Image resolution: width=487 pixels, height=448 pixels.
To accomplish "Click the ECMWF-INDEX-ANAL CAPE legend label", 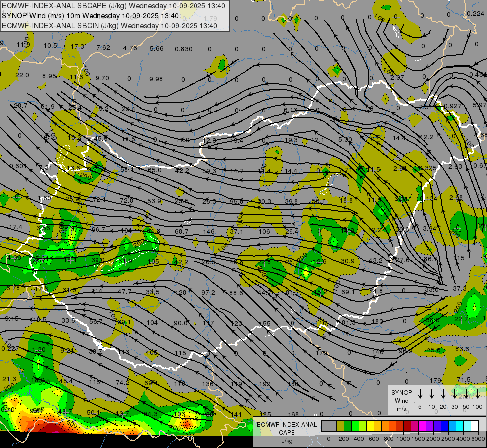I will (287, 433).
